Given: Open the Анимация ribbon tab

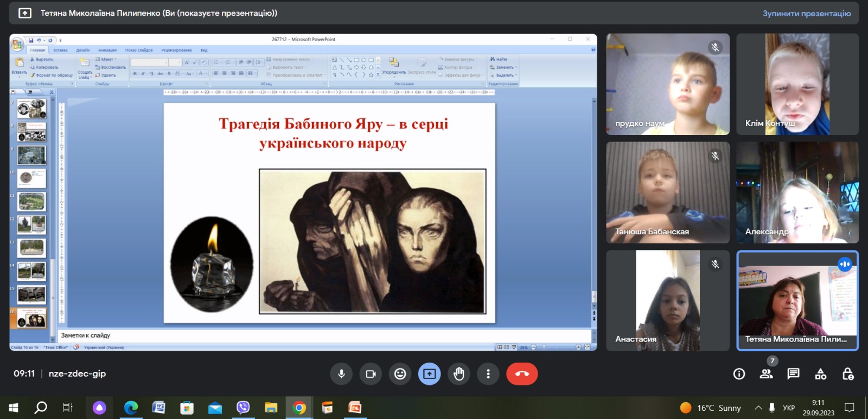Looking at the screenshot, I should pyautogui.click(x=107, y=50).
